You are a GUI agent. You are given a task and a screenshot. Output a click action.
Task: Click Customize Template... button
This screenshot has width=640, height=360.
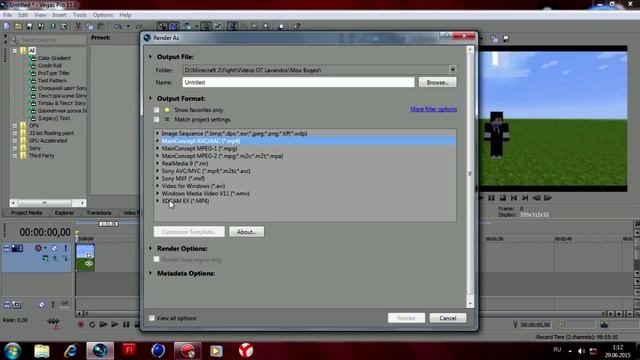(x=189, y=232)
